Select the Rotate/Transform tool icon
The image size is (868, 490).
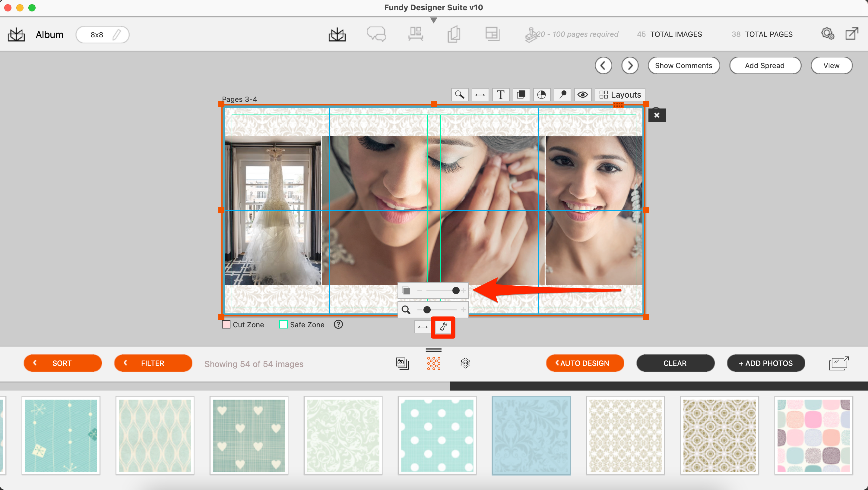[x=444, y=327]
